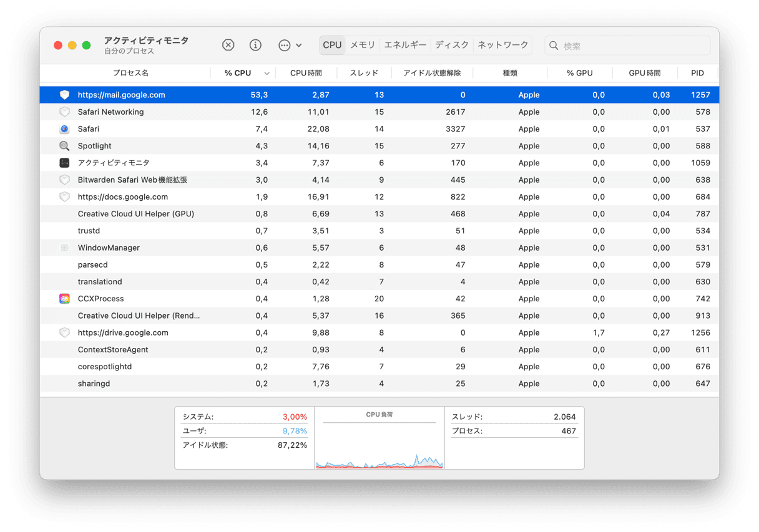Click the green zoom window button
The image size is (759, 532).
87,45
